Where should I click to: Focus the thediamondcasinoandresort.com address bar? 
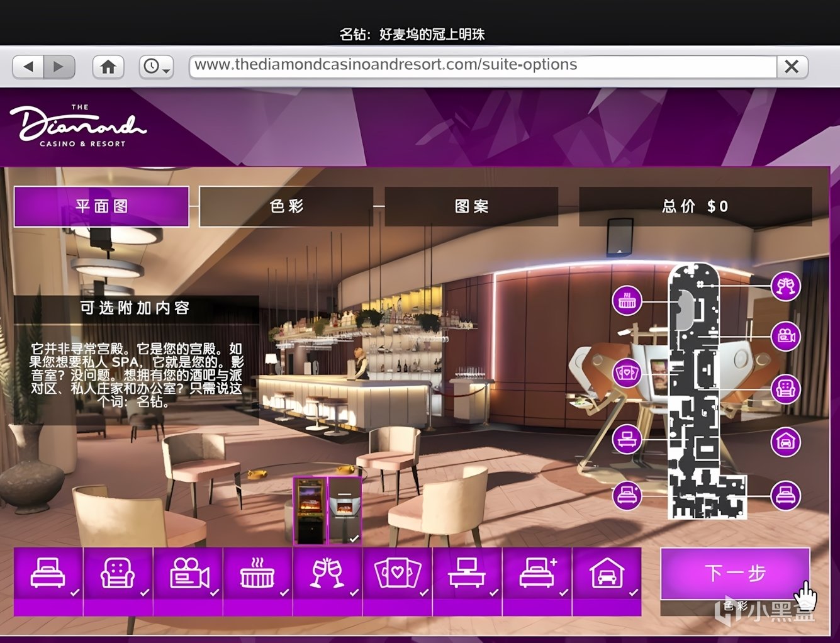pos(483,65)
